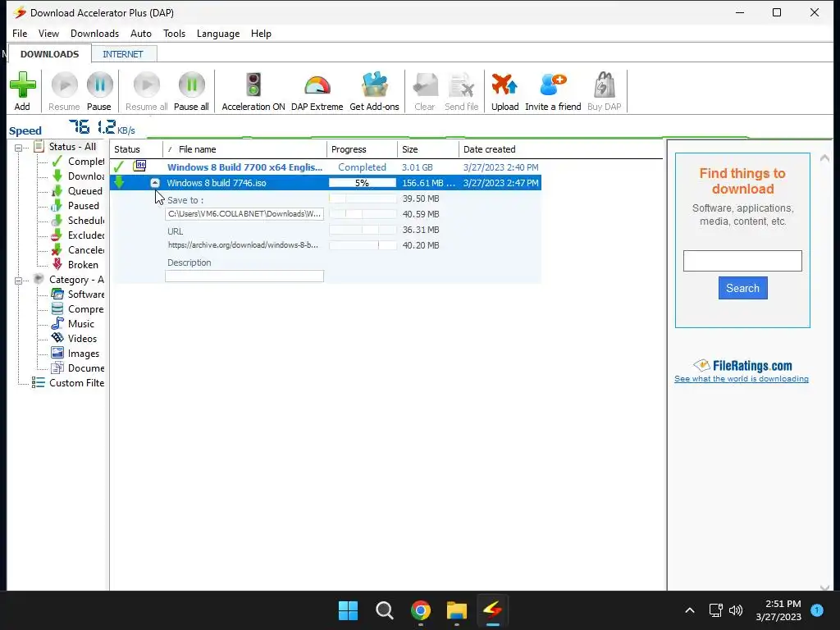The height and width of the screenshot is (630, 840).
Task: Open the Tools menu
Action: 174,33
